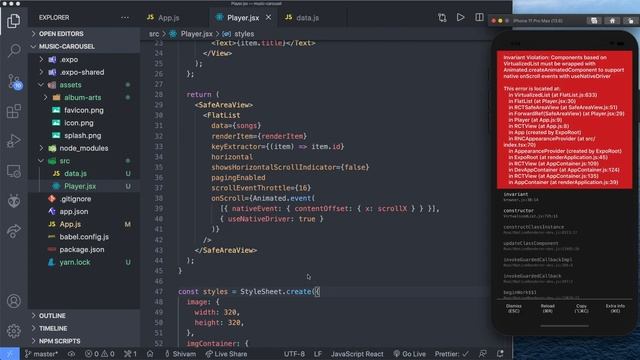Click Extra Info button in simulator
The width and height of the screenshot is (640, 360).
(615, 309)
